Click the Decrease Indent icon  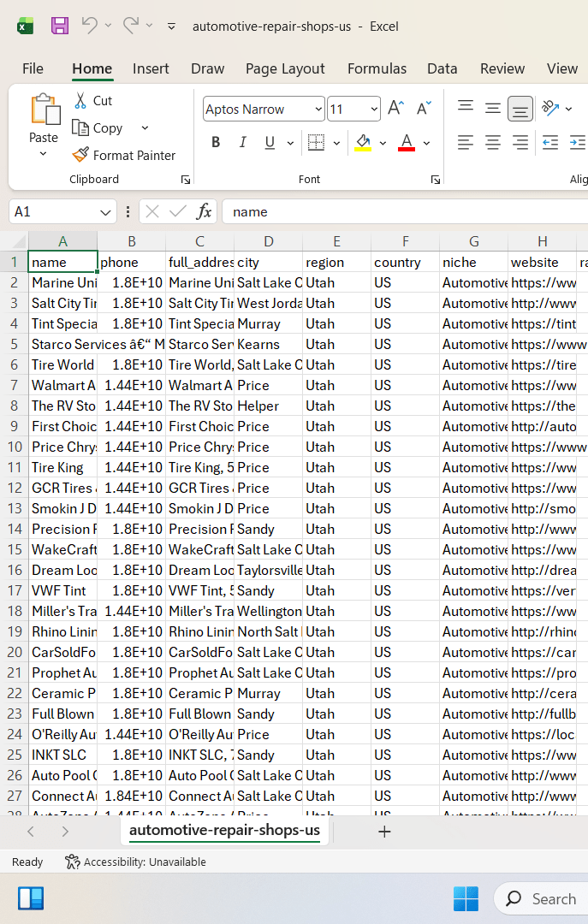(x=550, y=143)
